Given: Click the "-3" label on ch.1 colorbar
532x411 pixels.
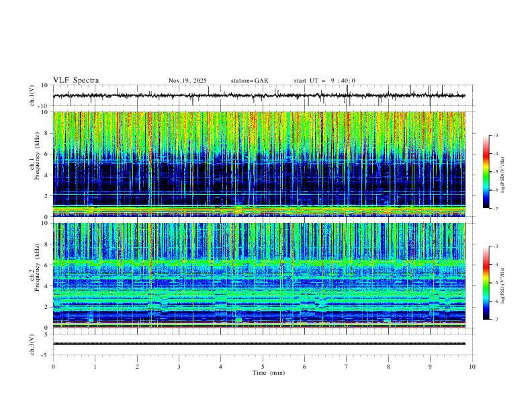Looking at the screenshot, I should point(496,135).
